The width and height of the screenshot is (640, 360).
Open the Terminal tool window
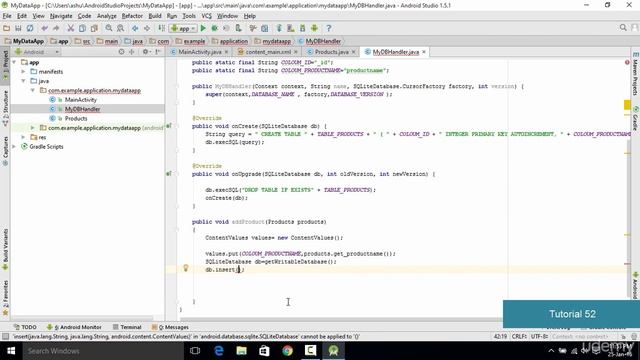(x=127, y=327)
